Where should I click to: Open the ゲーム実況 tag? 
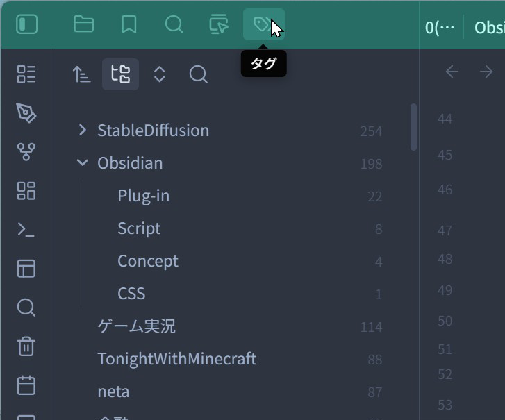tap(136, 326)
